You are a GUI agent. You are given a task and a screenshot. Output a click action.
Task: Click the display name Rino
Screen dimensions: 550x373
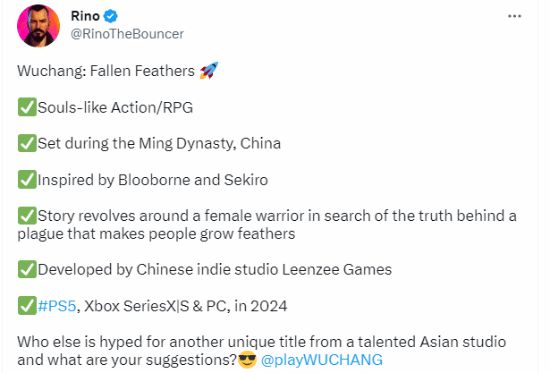coord(85,16)
